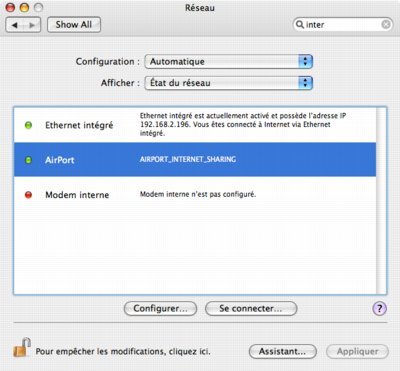The width and height of the screenshot is (400, 371).
Task: Focus the search field containing 'inter'
Action: click(343, 25)
